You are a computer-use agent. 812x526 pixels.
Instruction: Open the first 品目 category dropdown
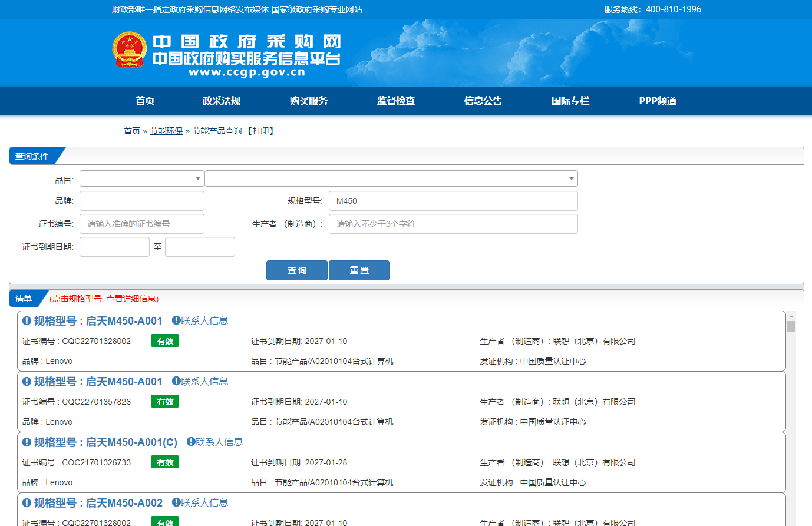point(142,178)
